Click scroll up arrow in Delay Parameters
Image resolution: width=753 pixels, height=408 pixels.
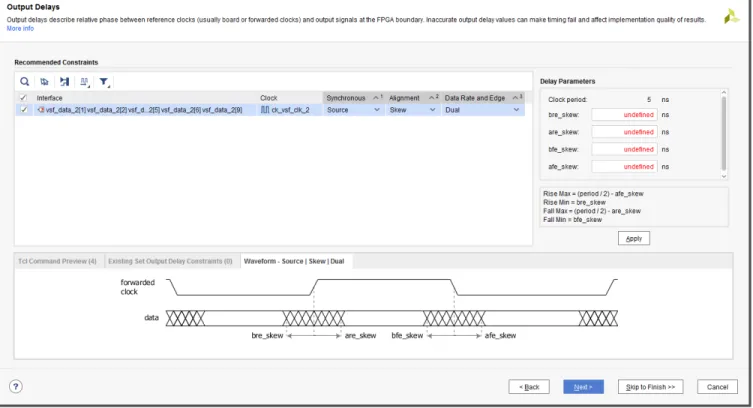tap(724, 92)
